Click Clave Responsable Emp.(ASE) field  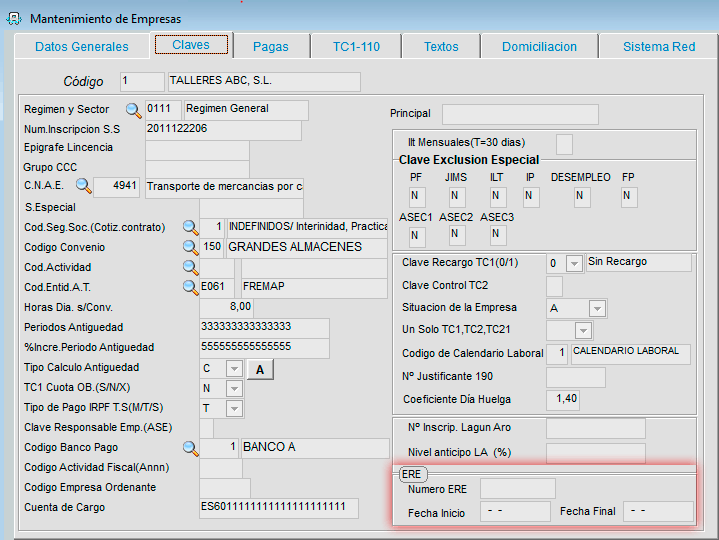click(206, 428)
